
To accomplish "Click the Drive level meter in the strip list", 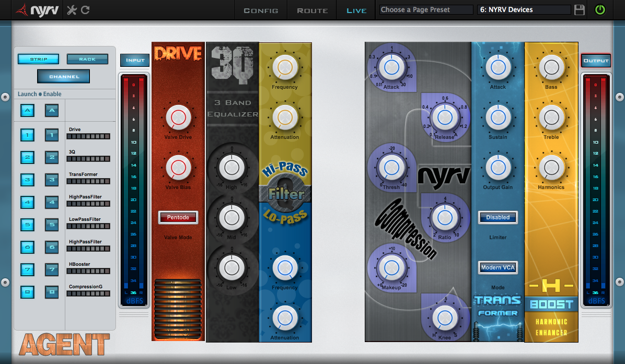I will (88, 136).
